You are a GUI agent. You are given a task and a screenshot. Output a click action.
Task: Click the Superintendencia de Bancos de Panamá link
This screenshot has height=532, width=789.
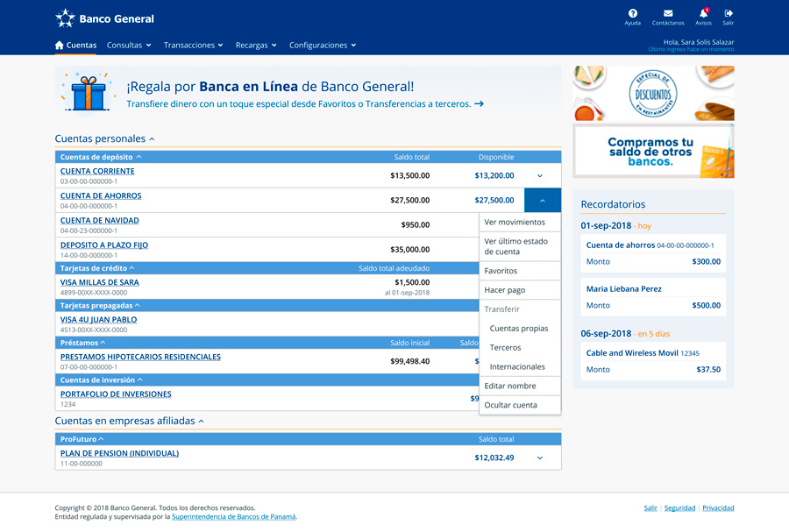click(x=233, y=516)
